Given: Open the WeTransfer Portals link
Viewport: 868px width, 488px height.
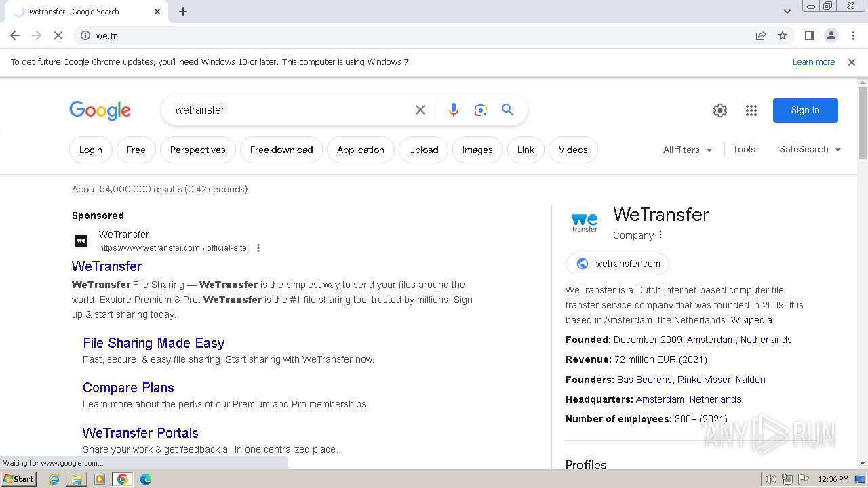Looking at the screenshot, I should click(140, 433).
